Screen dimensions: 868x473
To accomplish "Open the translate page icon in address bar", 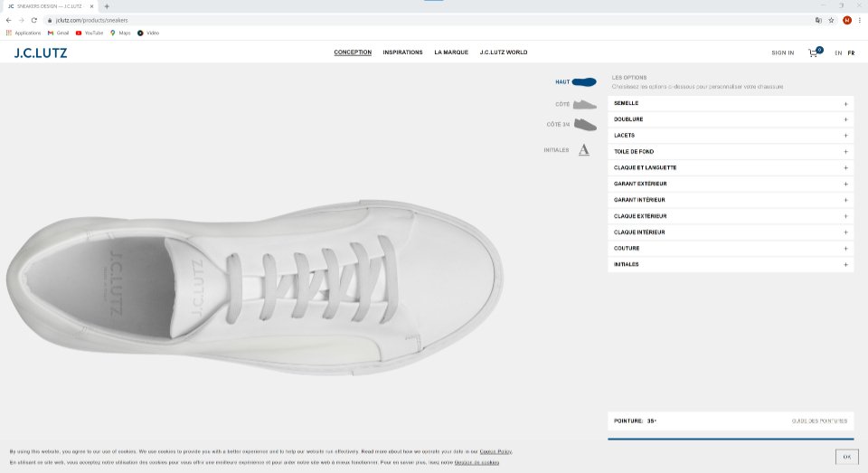I will coord(818,20).
